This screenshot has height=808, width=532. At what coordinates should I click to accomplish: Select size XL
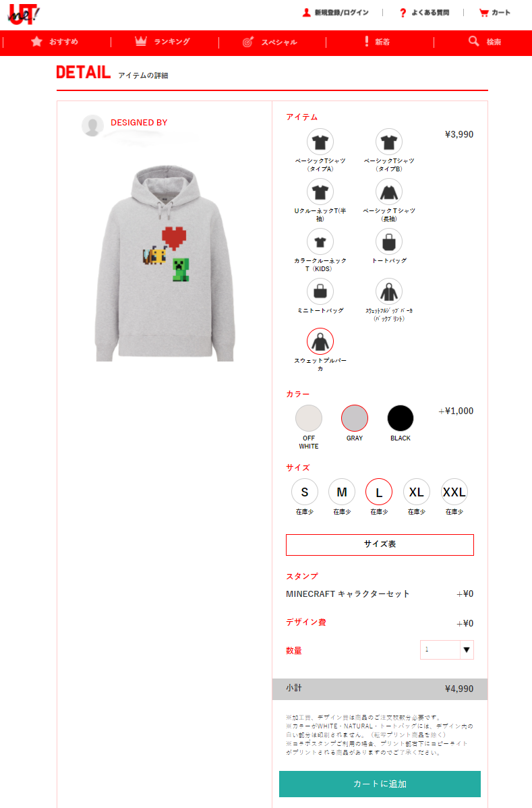point(416,492)
